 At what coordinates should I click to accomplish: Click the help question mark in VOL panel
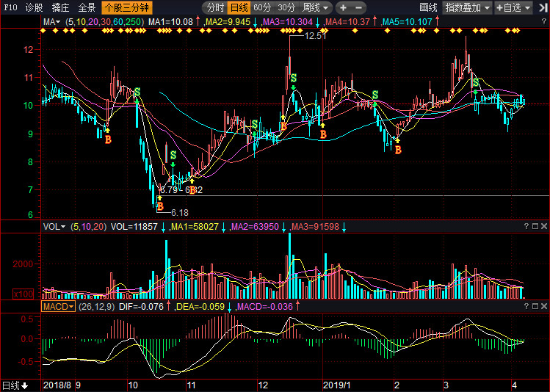coord(525,226)
